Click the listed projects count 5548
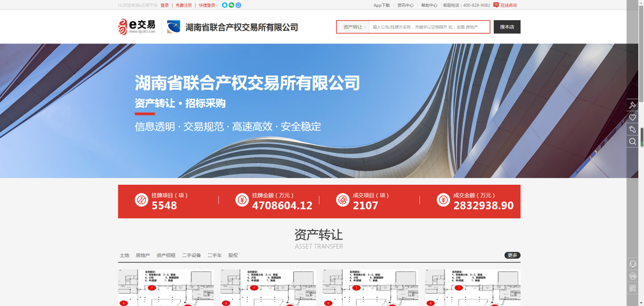Viewport: 644px width, 306px height. tap(164, 206)
